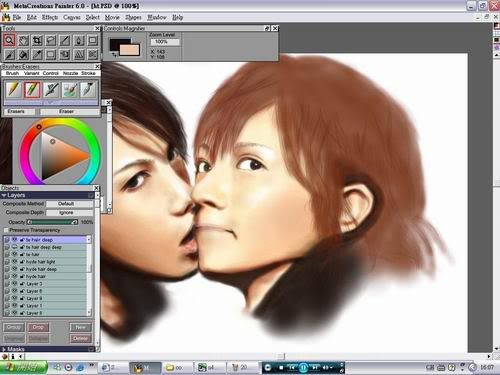Image resolution: width=500 pixels, height=375 pixels.
Task: Select the Magic Wand tool
Action: tap(65, 40)
